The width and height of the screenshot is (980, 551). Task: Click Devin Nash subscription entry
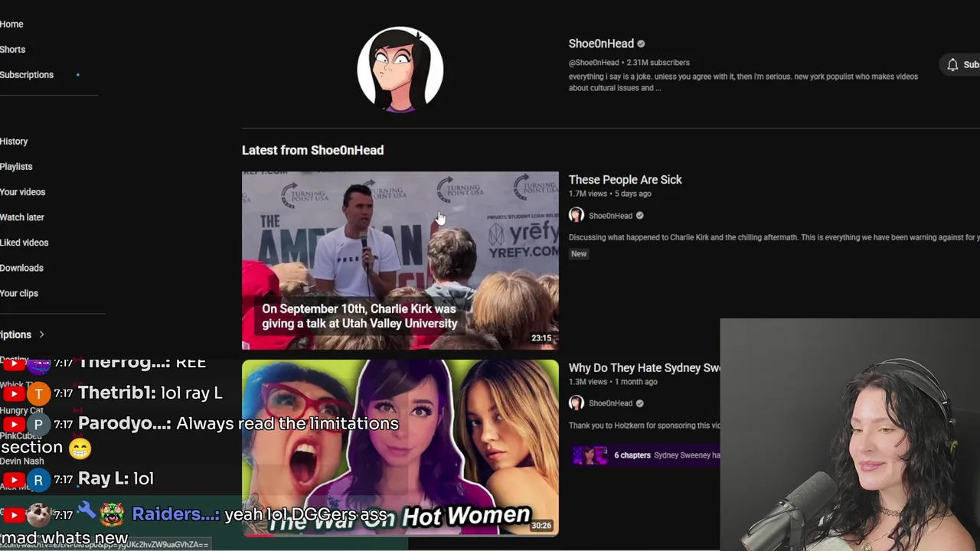(21, 461)
